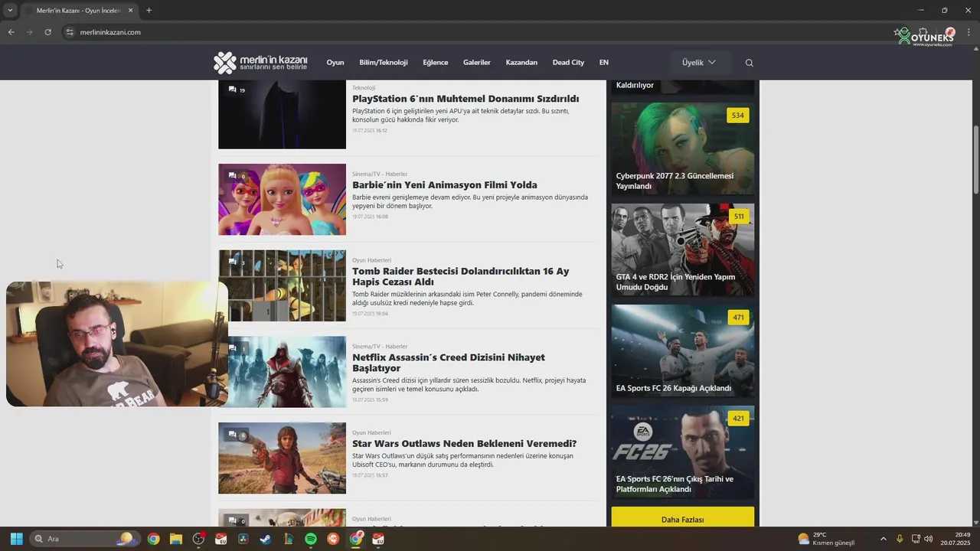Open 'Cyberpunk 2077 2.3 Güncellemesi Yayınlandı' link
Screen dimensions: 980x551
675,181
